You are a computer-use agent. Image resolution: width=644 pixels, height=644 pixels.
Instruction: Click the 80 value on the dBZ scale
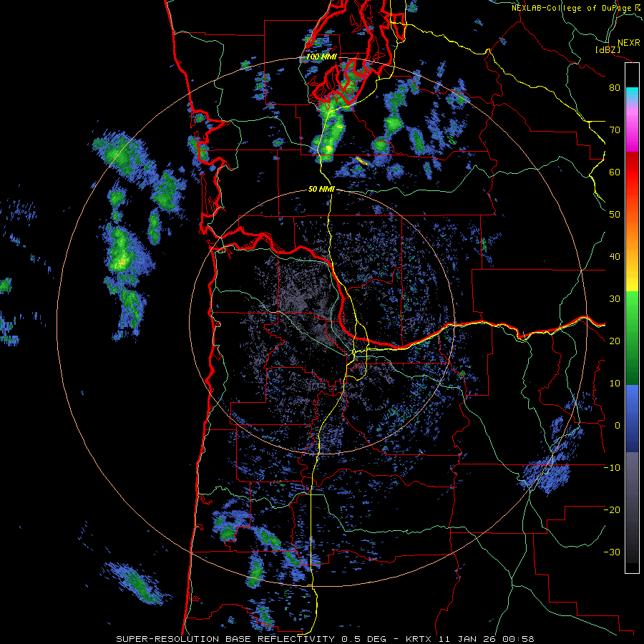(615, 88)
